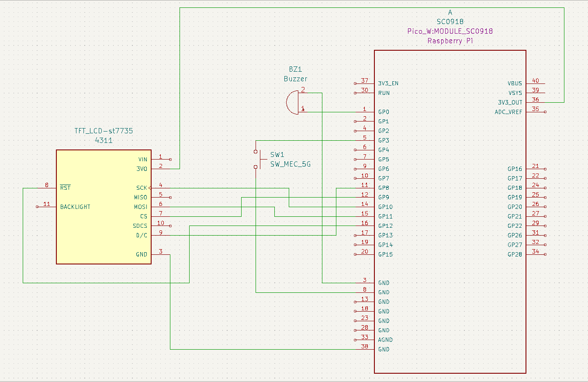Screen dimensions: 588x382
Task: Click pin number 38 beside bottom GND
Action: click(365, 346)
